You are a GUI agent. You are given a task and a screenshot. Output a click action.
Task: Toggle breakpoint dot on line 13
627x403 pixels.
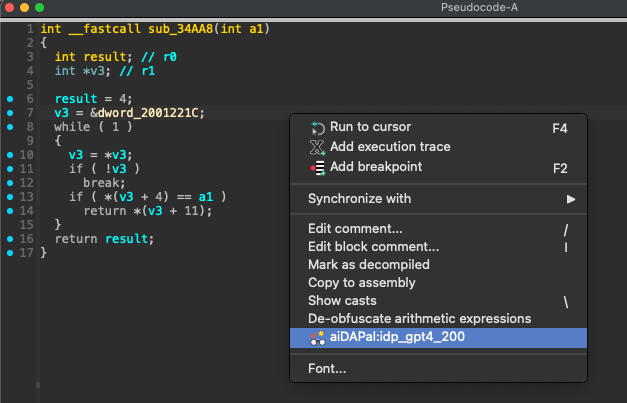pyautogui.click(x=10, y=197)
